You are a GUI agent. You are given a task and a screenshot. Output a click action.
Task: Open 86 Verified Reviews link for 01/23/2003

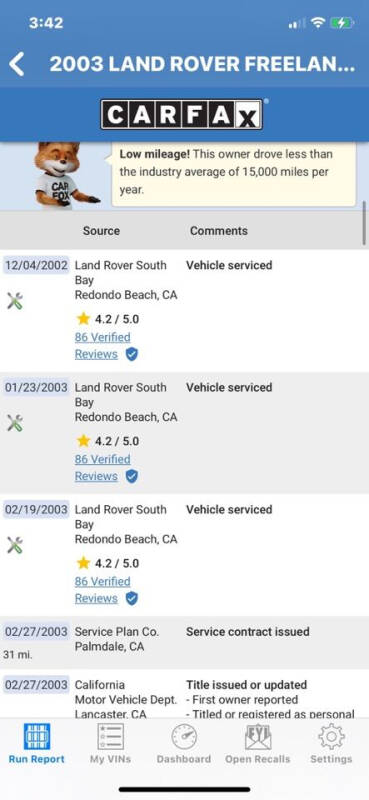point(103,467)
